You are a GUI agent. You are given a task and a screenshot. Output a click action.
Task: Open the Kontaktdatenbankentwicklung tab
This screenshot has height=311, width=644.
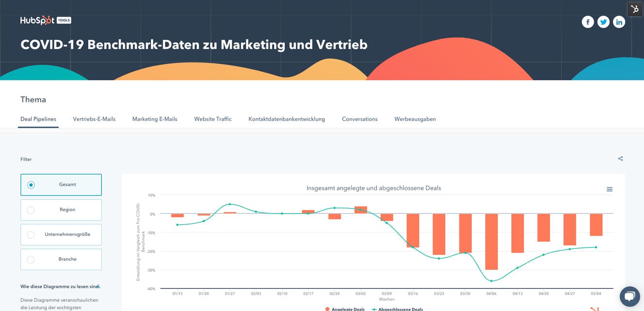coord(287,119)
